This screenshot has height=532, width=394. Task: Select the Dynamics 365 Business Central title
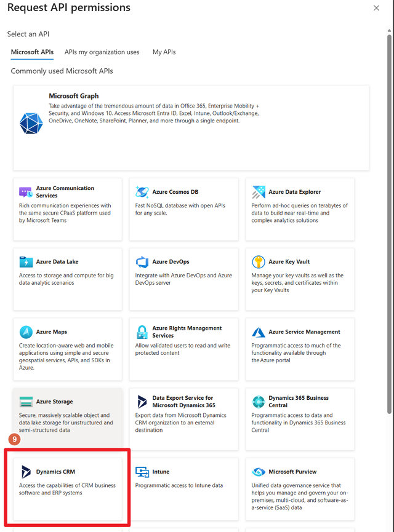299,402
